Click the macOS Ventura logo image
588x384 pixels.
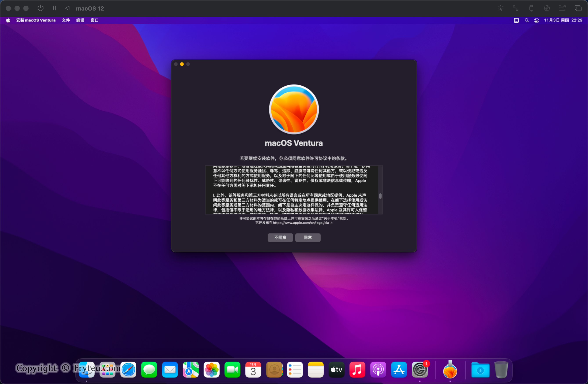pyautogui.click(x=294, y=109)
